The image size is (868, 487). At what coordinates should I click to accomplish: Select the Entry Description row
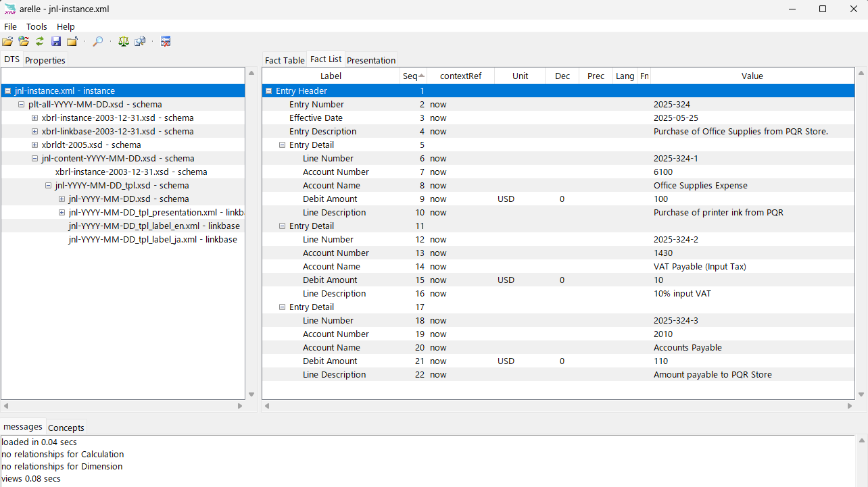[x=558, y=131]
